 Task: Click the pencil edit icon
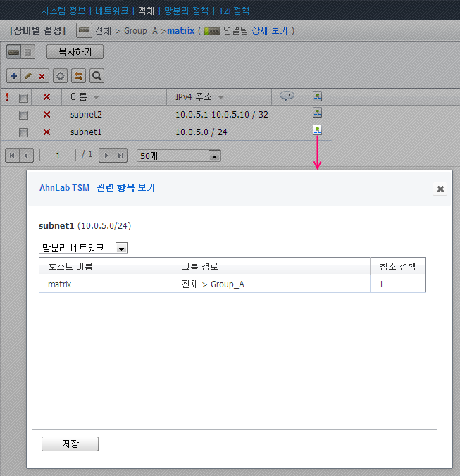point(28,75)
